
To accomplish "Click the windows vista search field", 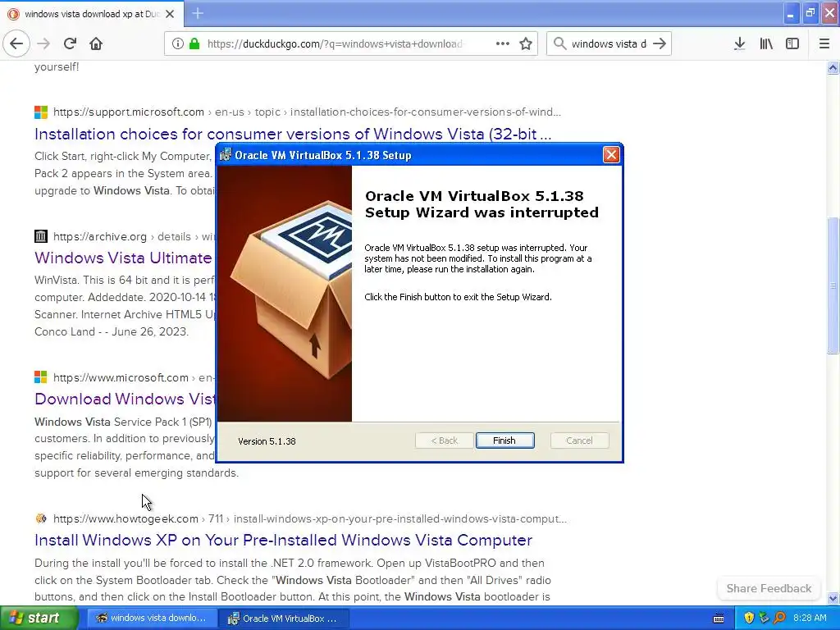I will tap(609, 43).
